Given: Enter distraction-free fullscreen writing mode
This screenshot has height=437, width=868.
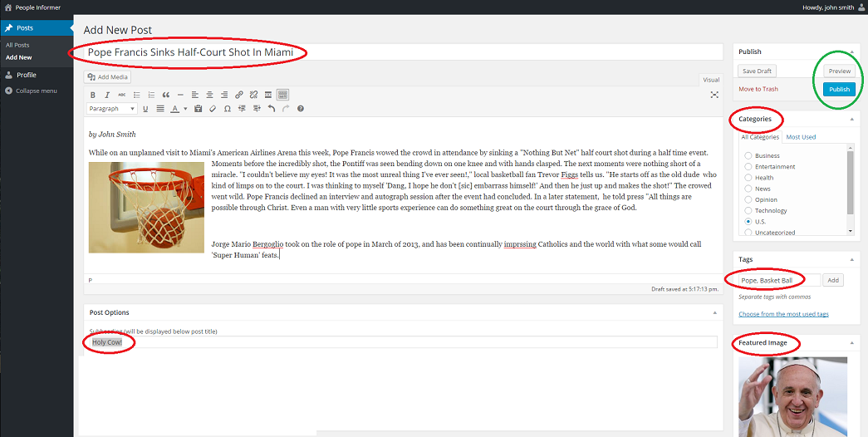Looking at the screenshot, I should [714, 95].
